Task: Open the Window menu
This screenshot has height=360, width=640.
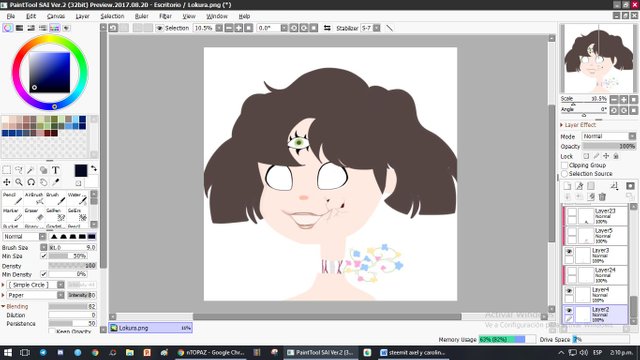Action: [217, 16]
